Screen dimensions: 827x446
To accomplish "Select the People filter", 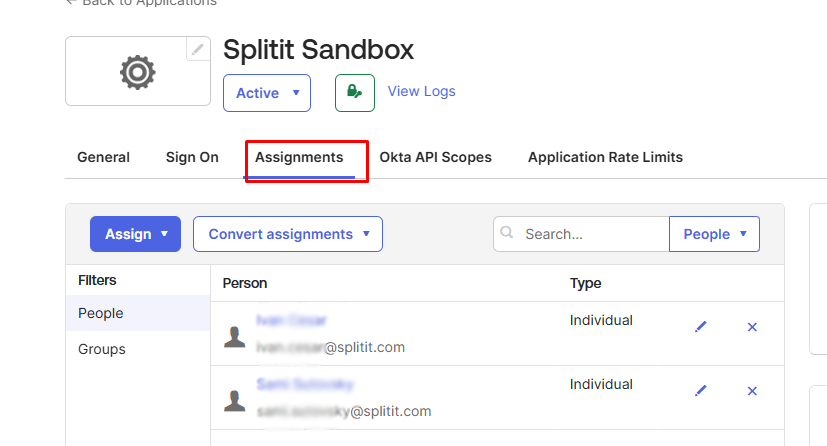I will tap(138, 313).
